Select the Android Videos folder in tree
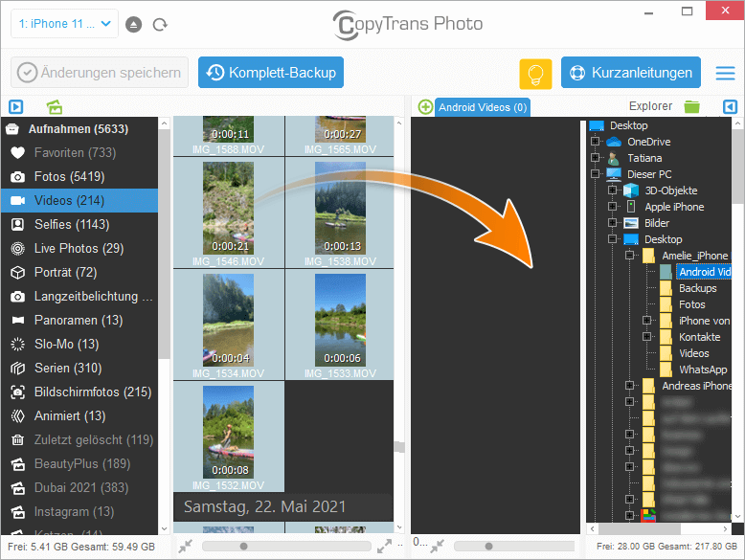Screen dimensions: 745x560 (x=704, y=272)
